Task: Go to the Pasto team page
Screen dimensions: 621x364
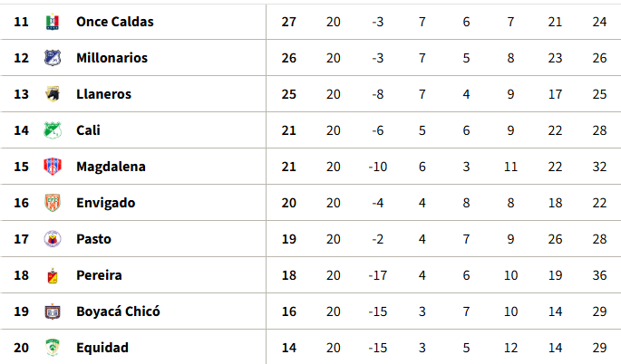Action: (92, 239)
